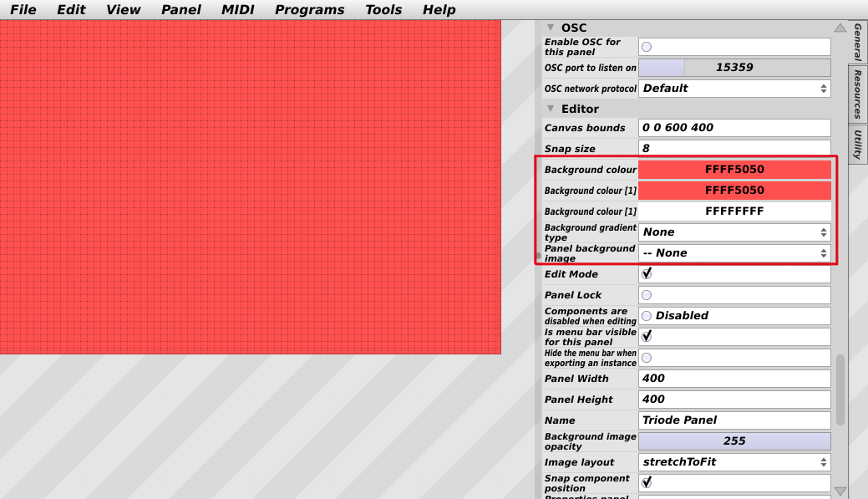Toggle the Panel Lock checkbox
This screenshot has width=868, height=499.
pos(646,295)
